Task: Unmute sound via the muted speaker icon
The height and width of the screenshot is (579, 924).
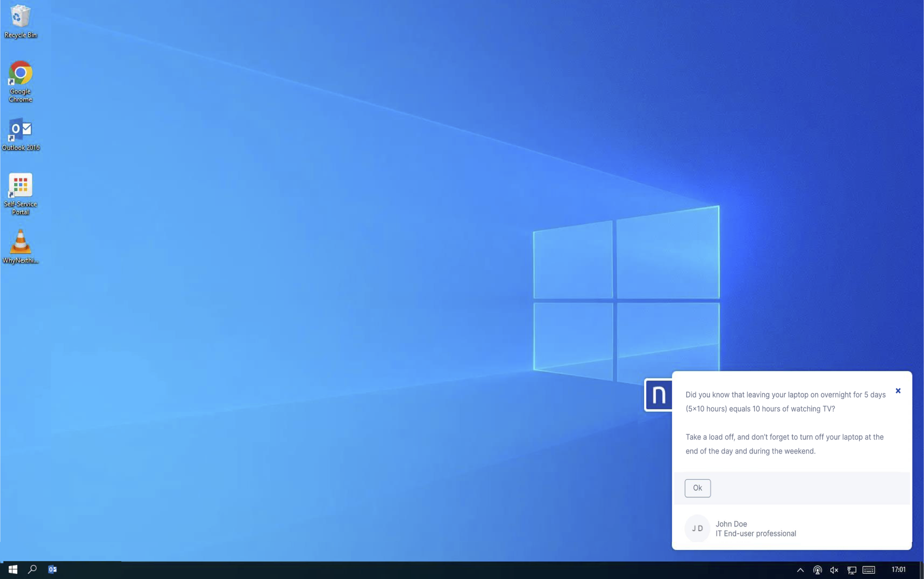Action: (x=834, y=570)
